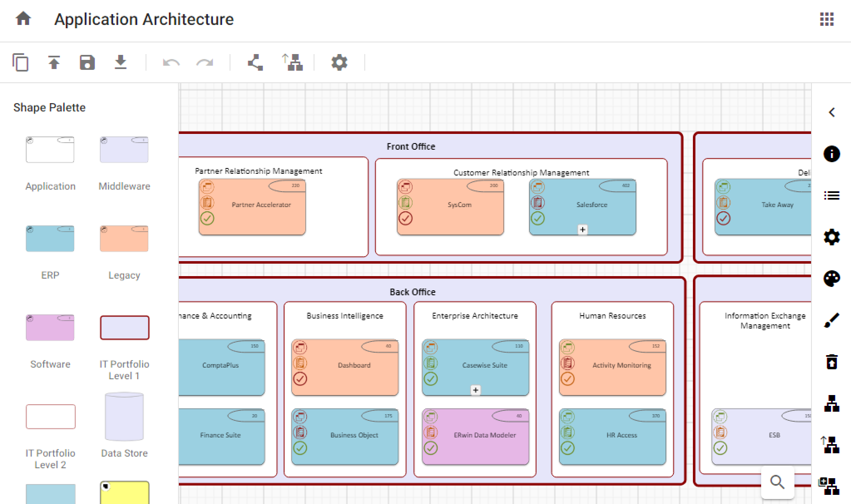Expand Casewise Suite with plus button
The height and width of the screenshot is (504, 851).
(475, 390)
